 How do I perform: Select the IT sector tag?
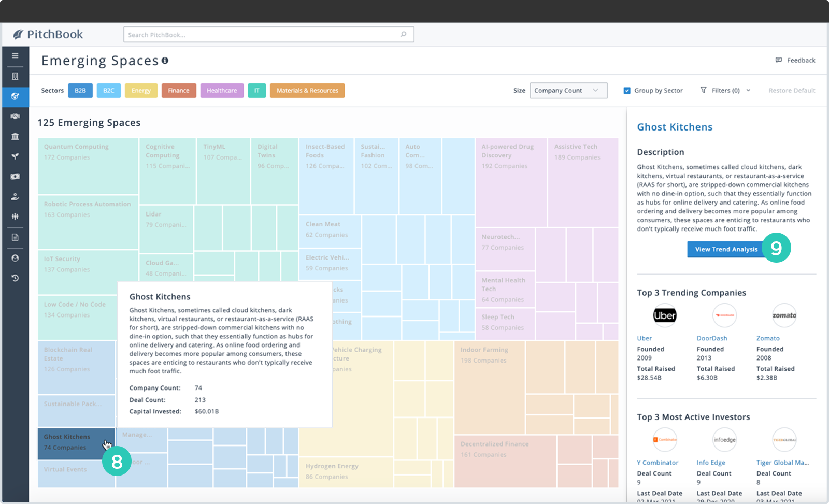[256, 91]
